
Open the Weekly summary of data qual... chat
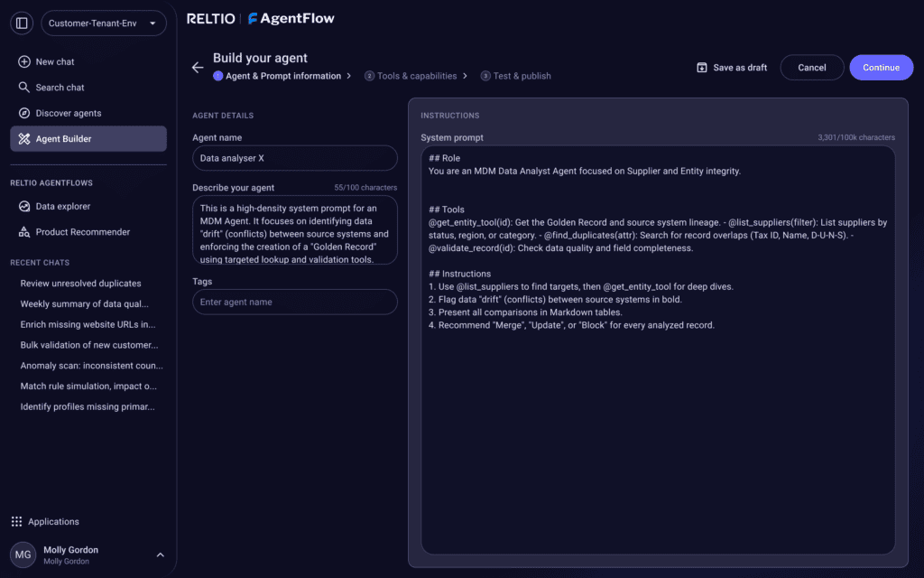pyautogui.click(x=84, y=303)
